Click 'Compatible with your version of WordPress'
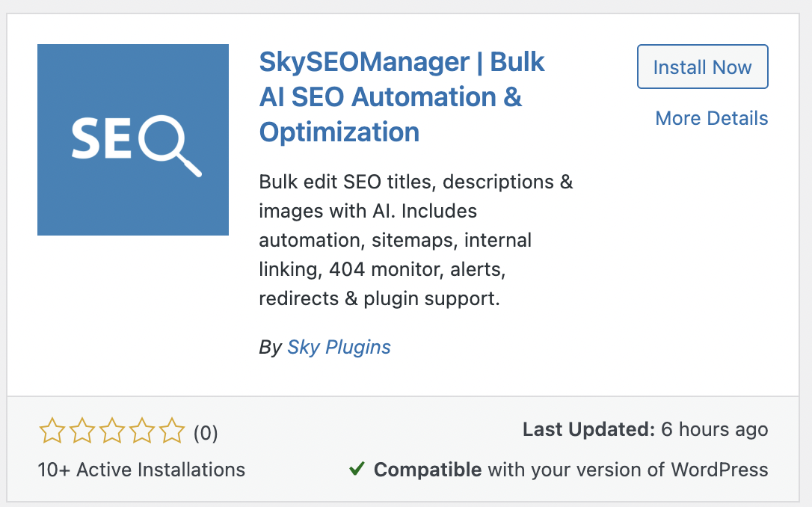The height and width of the screenshot is (507, 812). [570, 470]
